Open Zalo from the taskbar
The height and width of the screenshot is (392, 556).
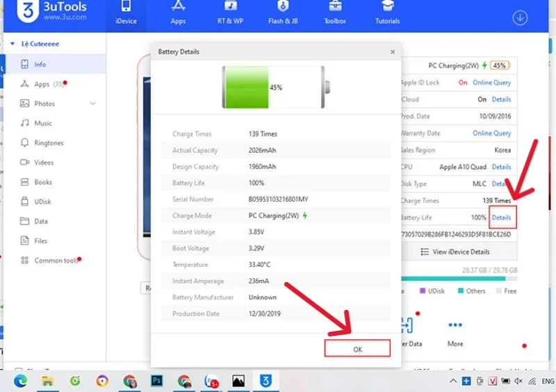(212, 381)
